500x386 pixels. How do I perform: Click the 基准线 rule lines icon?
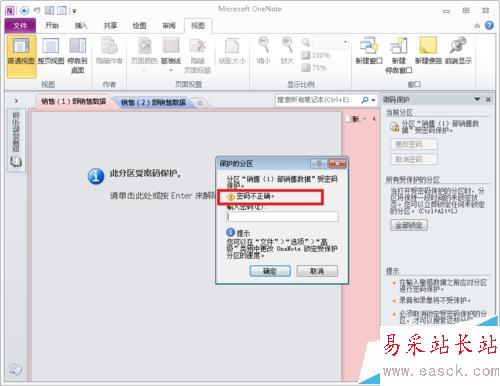coord(171,46)
